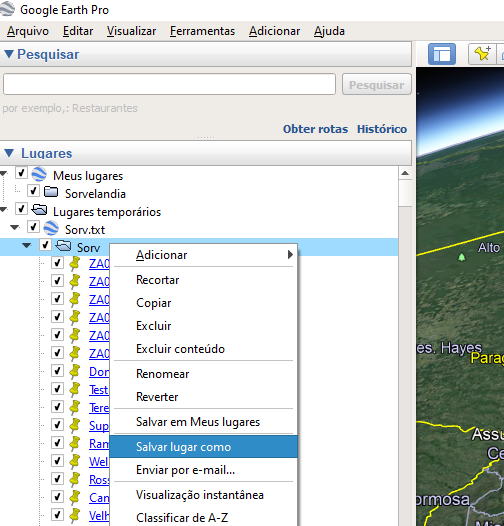
Task: Click the pushpin icon next to Velh
Action: pos(75,516)
